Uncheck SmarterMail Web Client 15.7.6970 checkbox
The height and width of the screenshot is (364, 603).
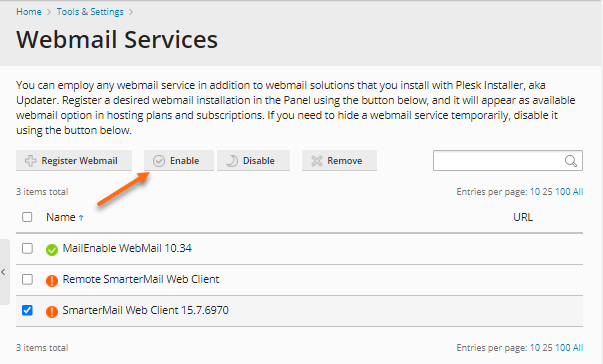(27, 310)
